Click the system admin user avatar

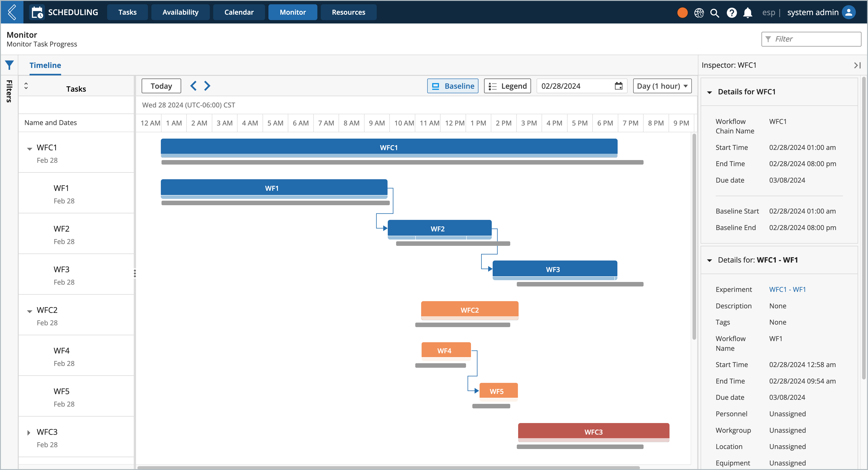coord(849,12)
